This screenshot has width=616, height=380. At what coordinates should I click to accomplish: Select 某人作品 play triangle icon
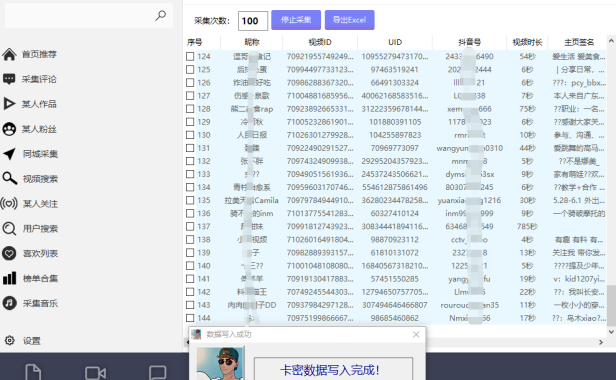coord(9,104)
